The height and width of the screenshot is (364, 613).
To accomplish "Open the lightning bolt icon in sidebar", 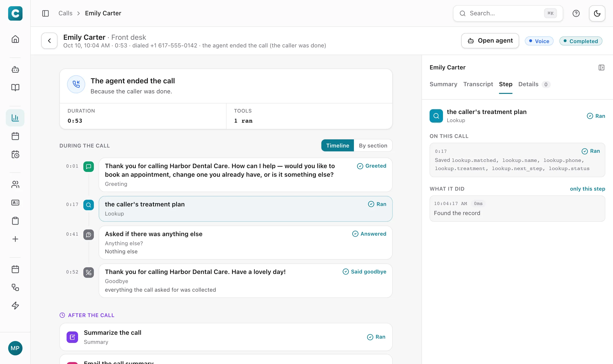I will coord(15,305).
